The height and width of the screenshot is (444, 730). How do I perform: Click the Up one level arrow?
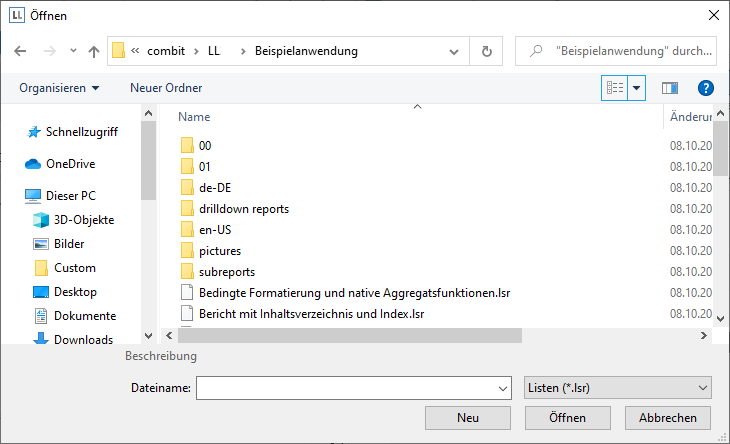tap(94, 51)
